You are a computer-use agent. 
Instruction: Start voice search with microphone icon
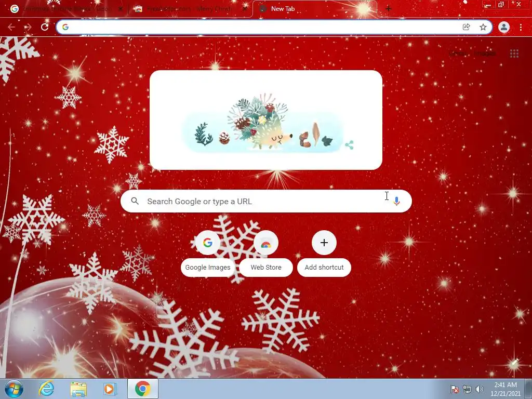coord(396,201)
